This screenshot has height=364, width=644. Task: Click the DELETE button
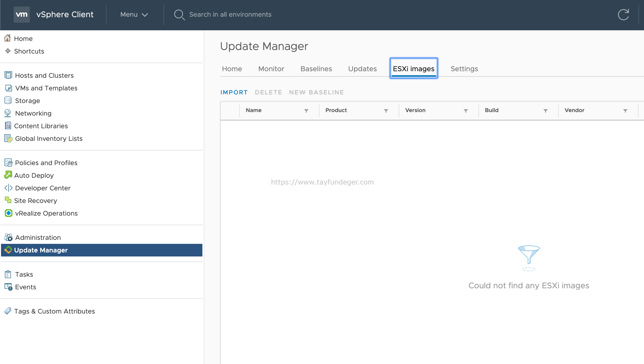coord(269,92)
